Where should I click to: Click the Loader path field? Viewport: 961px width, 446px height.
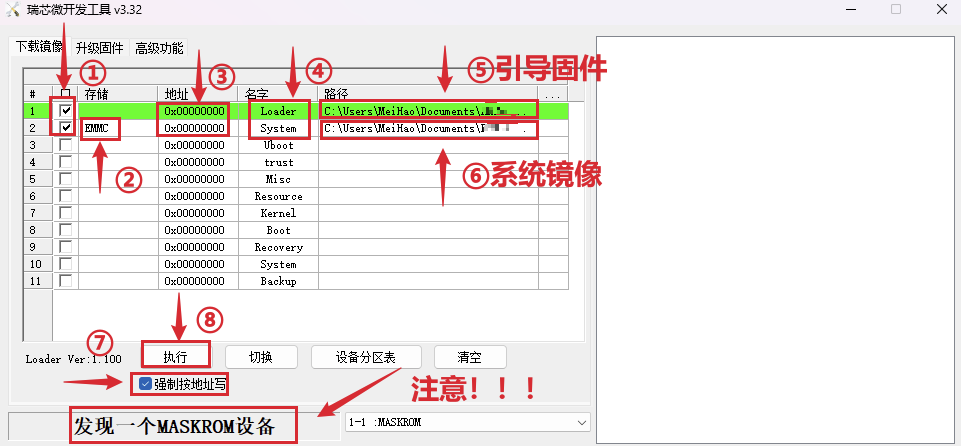[x=428, y=111]
